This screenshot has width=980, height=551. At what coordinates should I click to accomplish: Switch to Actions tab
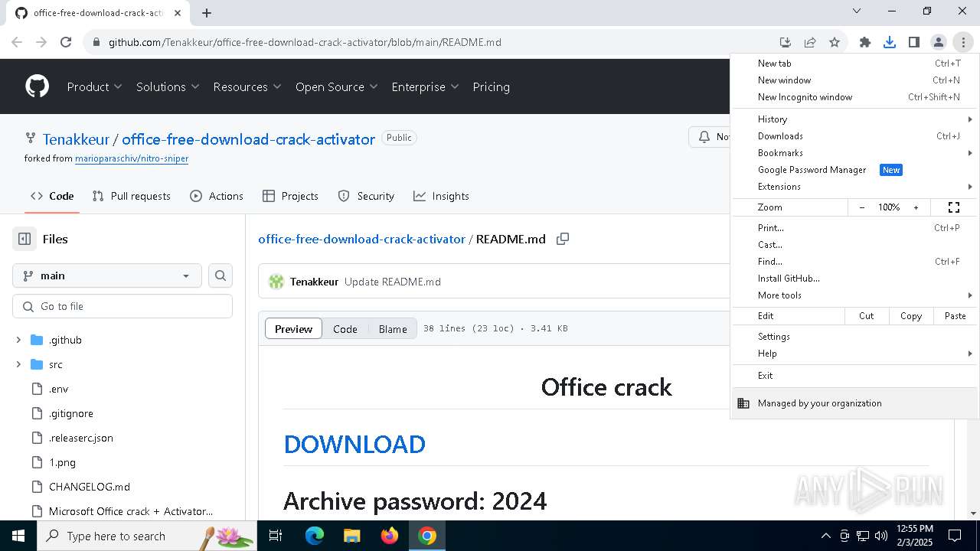217,196
